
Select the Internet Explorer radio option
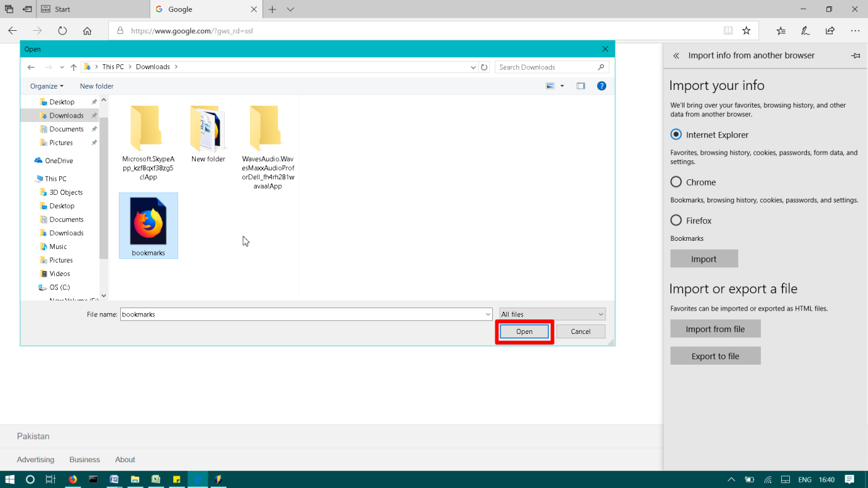[x=676, y=135]
